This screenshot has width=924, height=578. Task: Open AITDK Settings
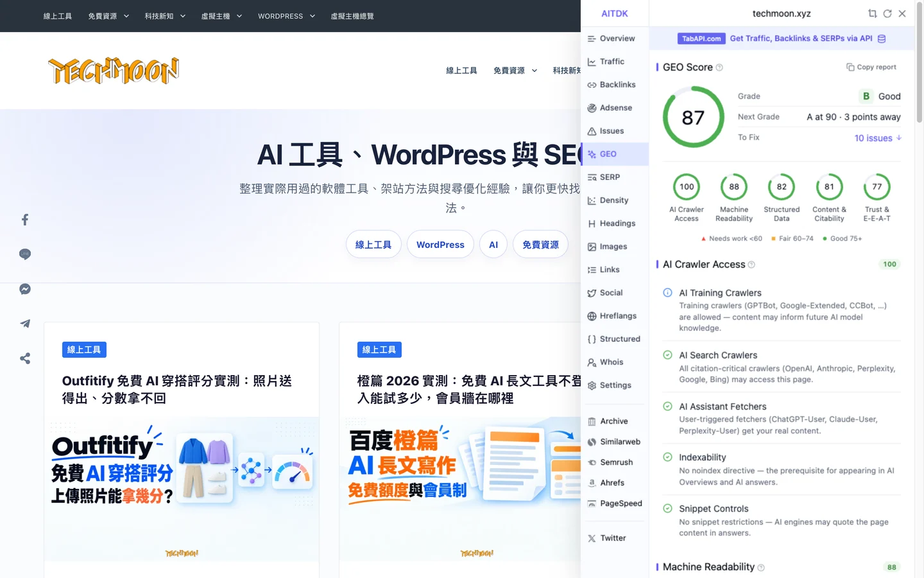coord(614,385)
